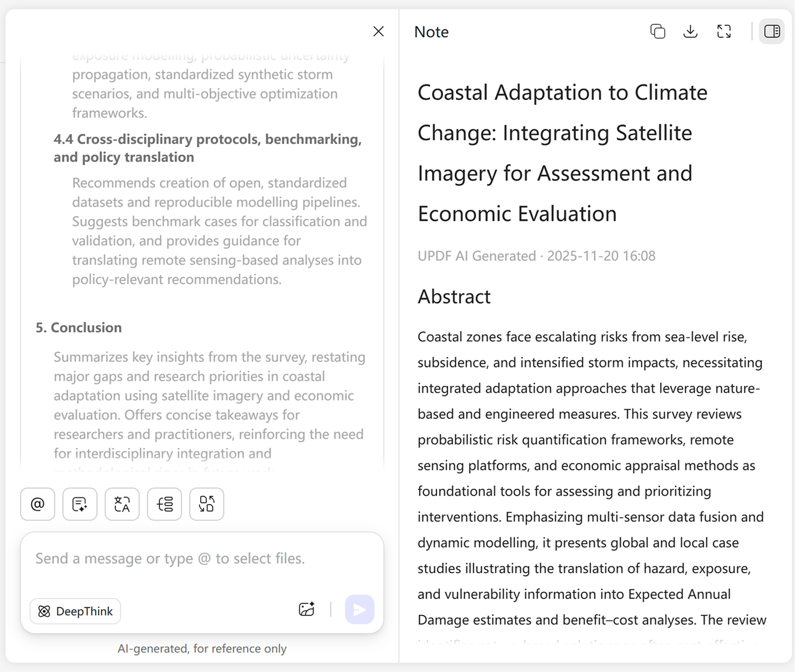This screenshot has height=672, width=795.
Task: Click the @ mention files button
Action: (38, 504)
